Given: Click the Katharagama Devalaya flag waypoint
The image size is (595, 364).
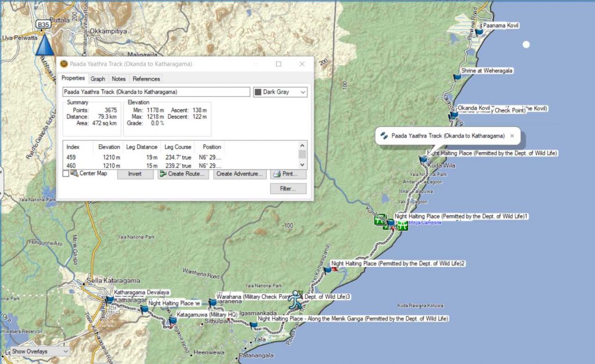Looking at the screenshot, I should click(110, 300).
